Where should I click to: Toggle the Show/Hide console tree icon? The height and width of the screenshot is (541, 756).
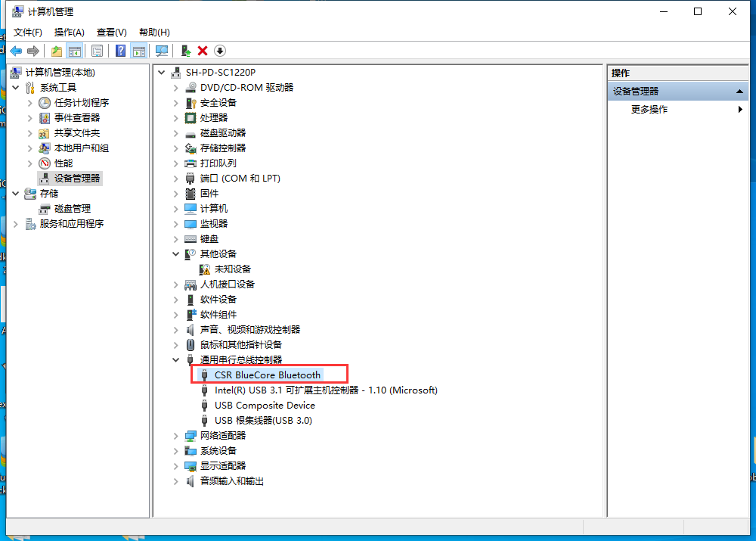75,51
